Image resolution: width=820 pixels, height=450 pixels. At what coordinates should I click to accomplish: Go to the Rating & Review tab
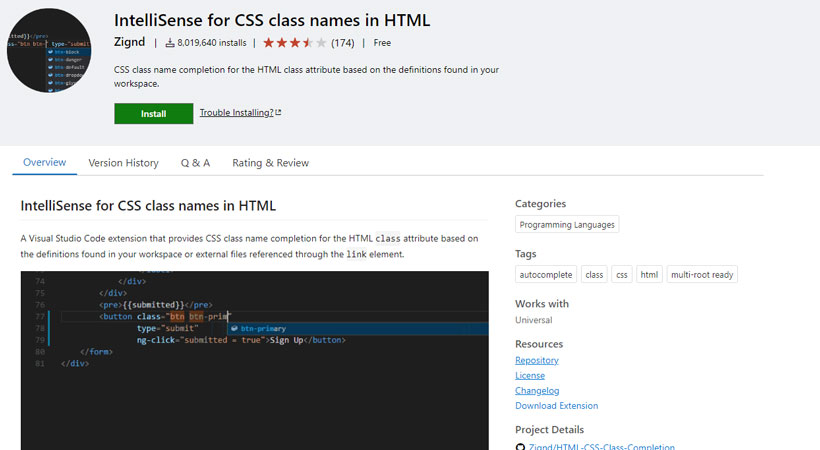270,163
